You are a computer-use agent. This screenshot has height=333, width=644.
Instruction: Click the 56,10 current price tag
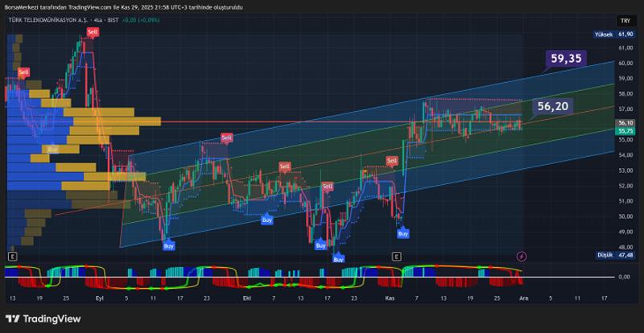click(625, 123)
